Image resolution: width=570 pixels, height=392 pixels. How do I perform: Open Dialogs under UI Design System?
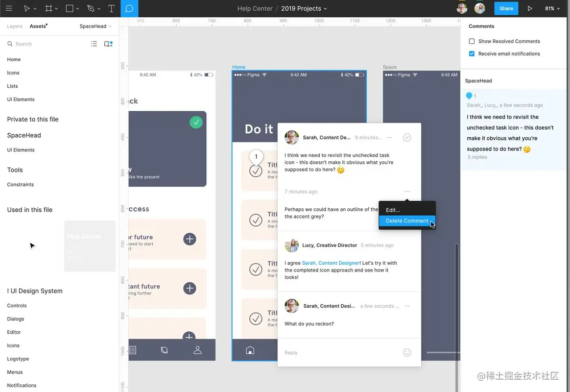(x=16, y=319)
